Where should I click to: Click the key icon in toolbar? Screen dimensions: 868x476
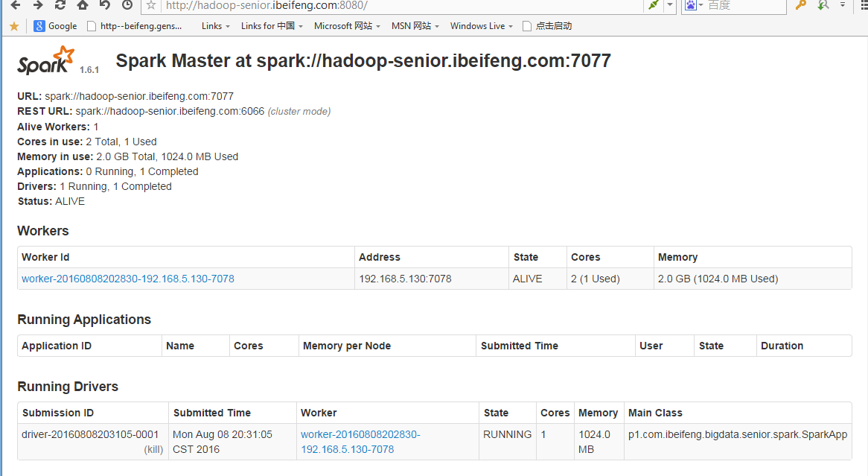[801, 5]
